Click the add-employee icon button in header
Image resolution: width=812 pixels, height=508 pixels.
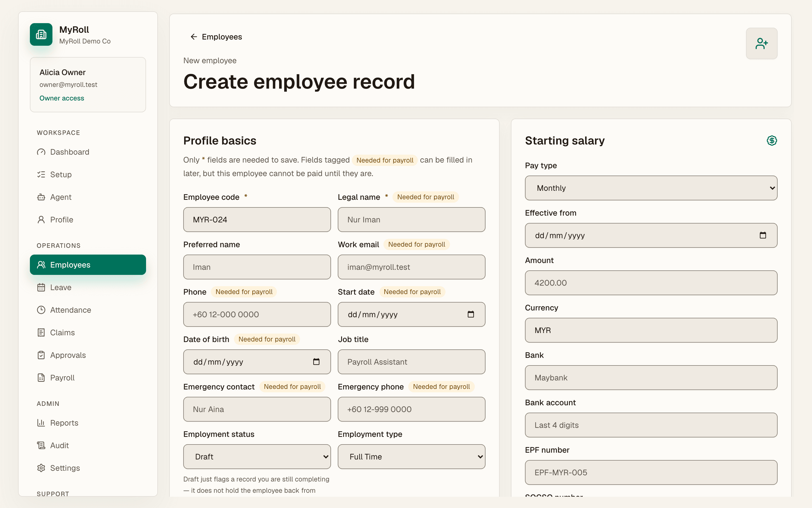click(x=761, y=43)
